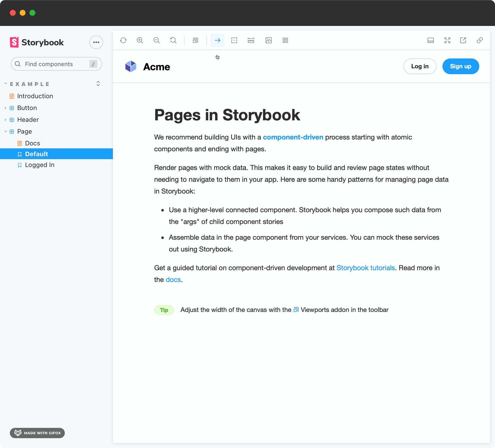Image resolution: width=495 pixels, height=448 pixels.
Task: Collapse the Page component
Action: pos(25,131)
